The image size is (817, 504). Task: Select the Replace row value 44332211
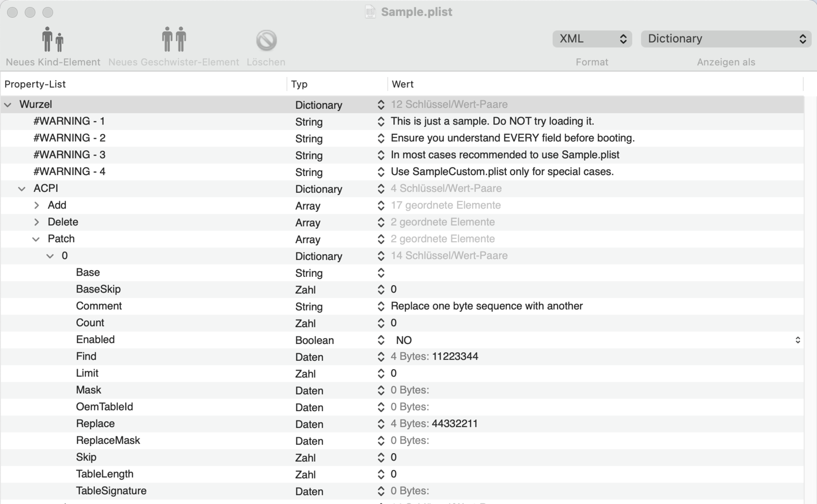pyautogui.click(x=454, y=424)
